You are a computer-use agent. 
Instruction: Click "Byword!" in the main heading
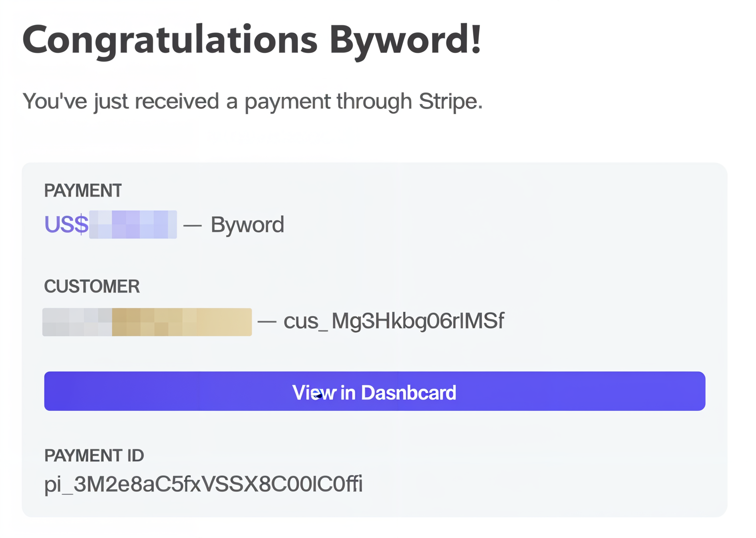tap(405, 40)
